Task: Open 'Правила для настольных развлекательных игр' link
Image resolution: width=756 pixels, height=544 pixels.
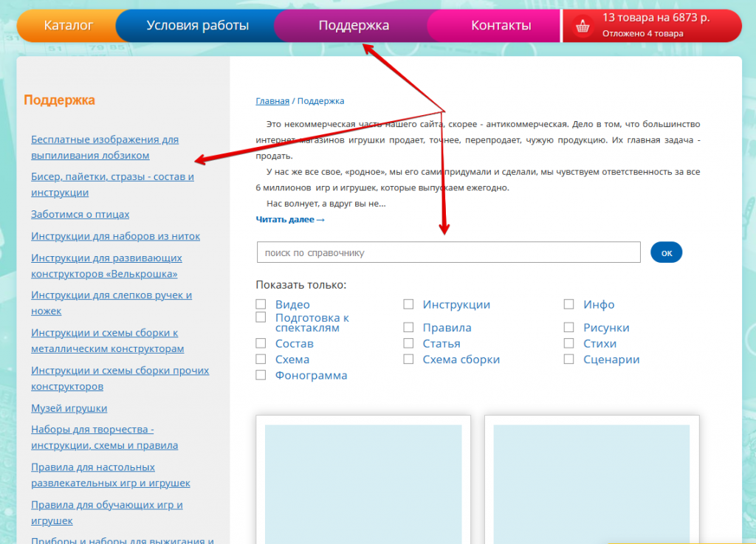Action: point(111,475)
